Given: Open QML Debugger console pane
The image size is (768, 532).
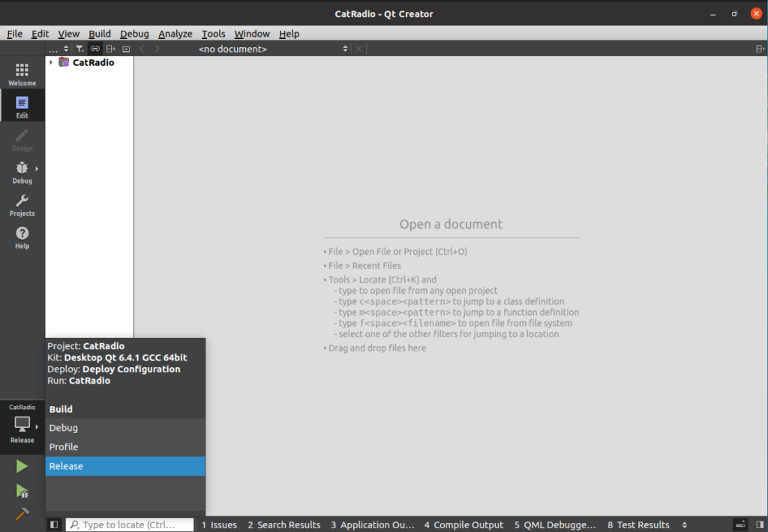Looking at the screenshot, I should click(x=555, y=525).
